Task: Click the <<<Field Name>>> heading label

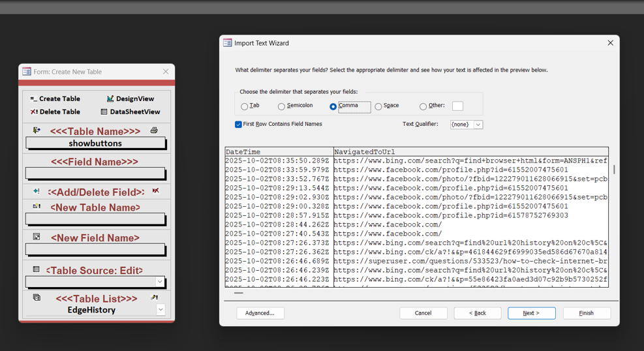Action: (95, 162)
